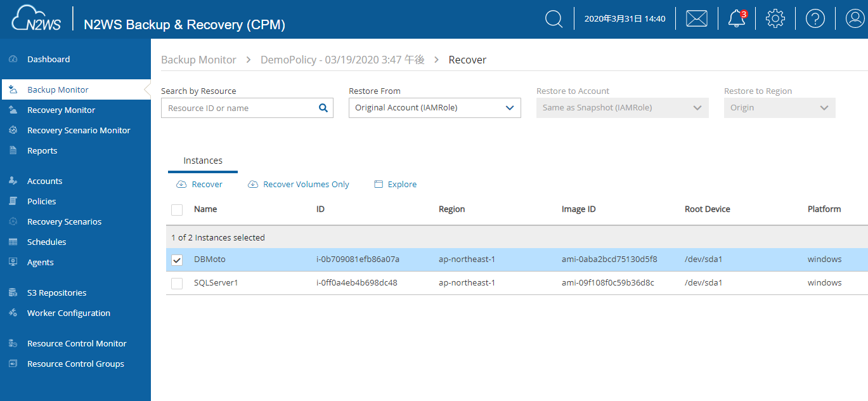Viewport: 868px width, 401px height.
Task: Open Schedules in the sidebar
Action: click(47, 242)
